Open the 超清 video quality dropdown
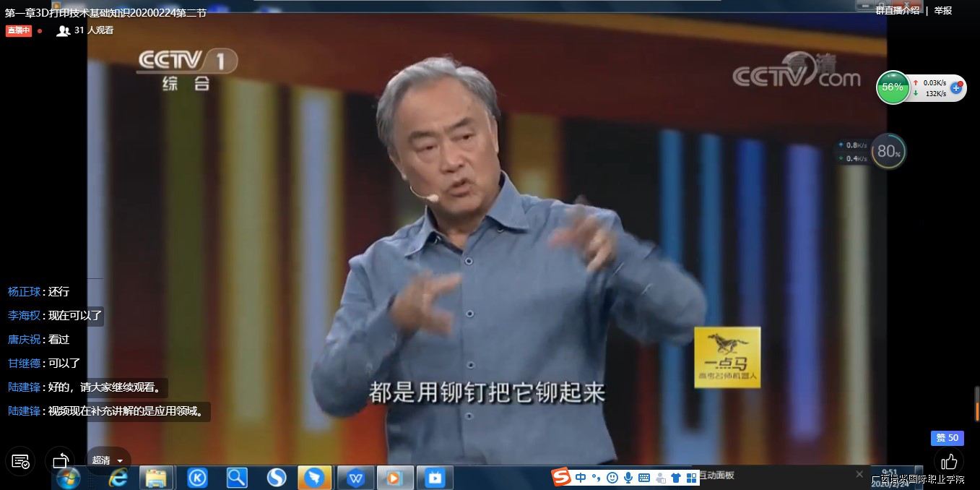The height and width of the screenshot is (490, 980). pyautogui.click(x=107, y=460)
